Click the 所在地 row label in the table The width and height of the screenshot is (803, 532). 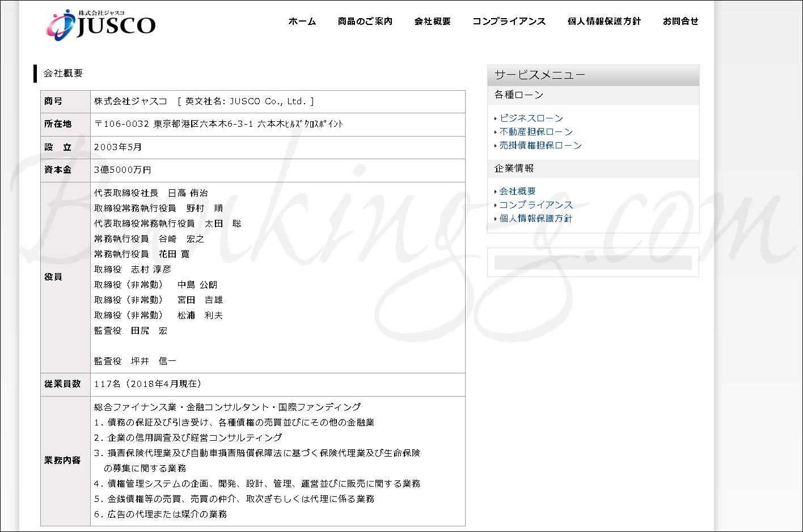click(58, 124)
